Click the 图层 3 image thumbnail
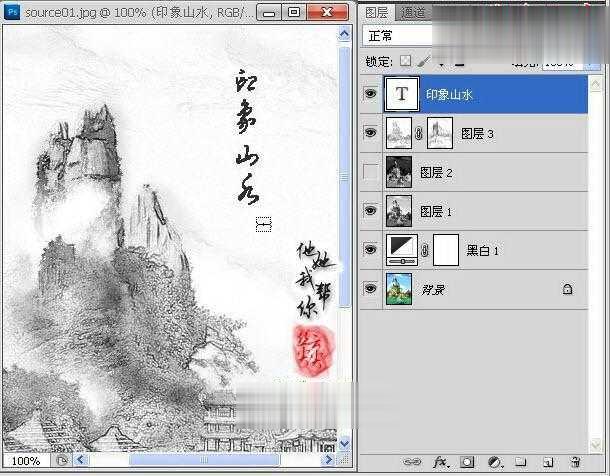This screenshot has height=476, width=610. pos(399,133)
